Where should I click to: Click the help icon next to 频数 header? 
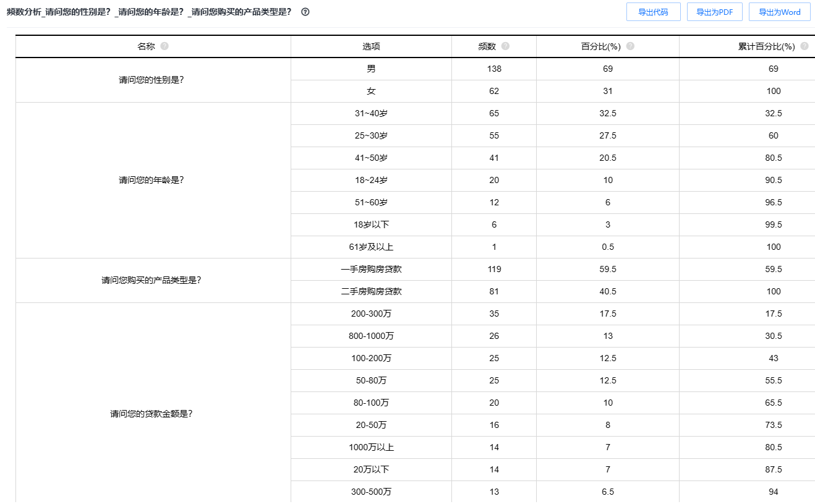click(x=505, y=46)
